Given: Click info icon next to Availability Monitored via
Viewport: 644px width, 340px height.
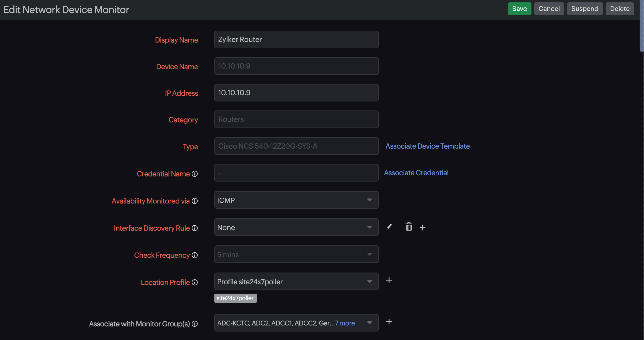Looking at the screenshot, I should click(x=195, y=201).
